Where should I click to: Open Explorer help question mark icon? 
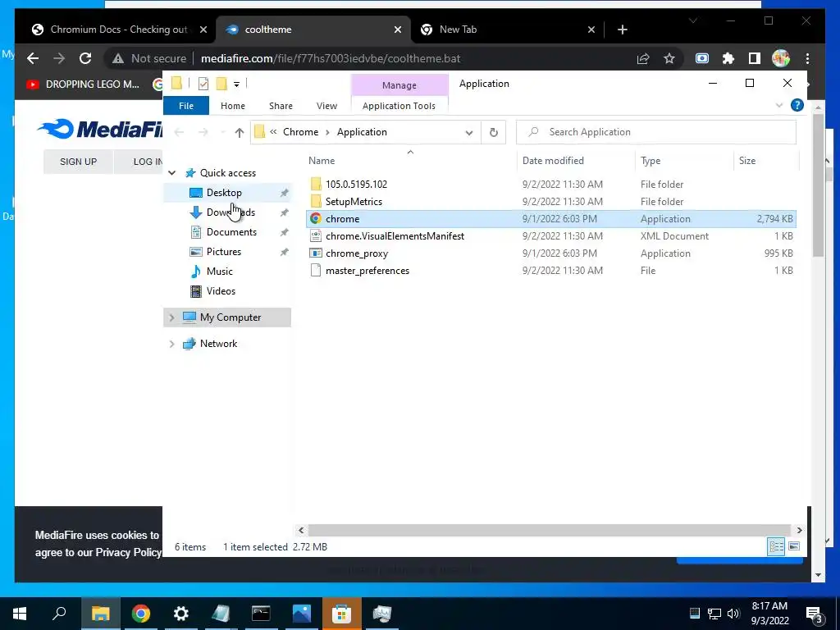click(797, 105)
